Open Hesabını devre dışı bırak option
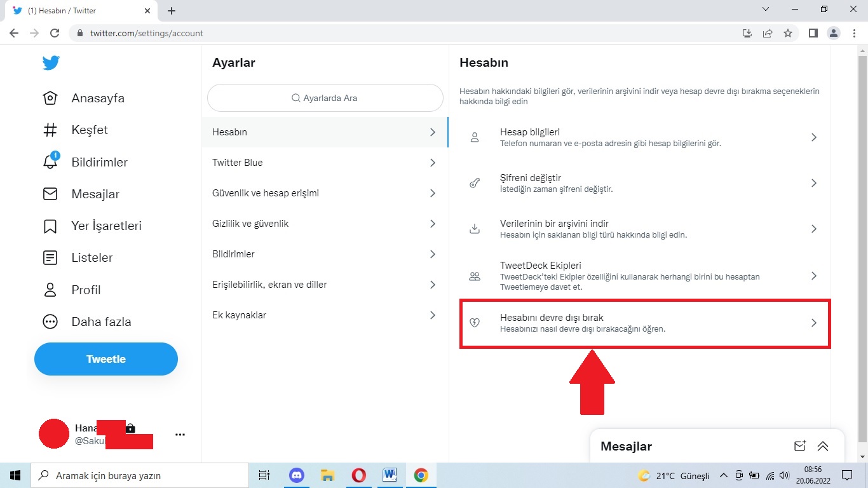 tap(644, 323)
